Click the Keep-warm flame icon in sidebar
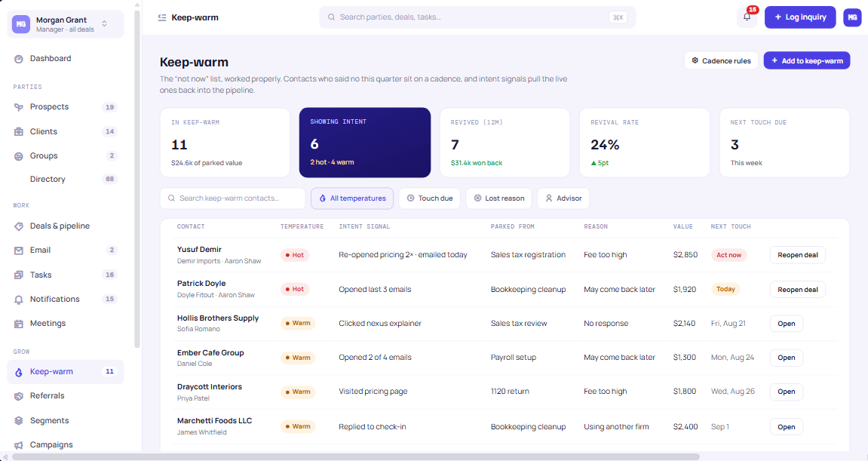The width and height of the screenshot is (868, 461). (x=19, y=373)
